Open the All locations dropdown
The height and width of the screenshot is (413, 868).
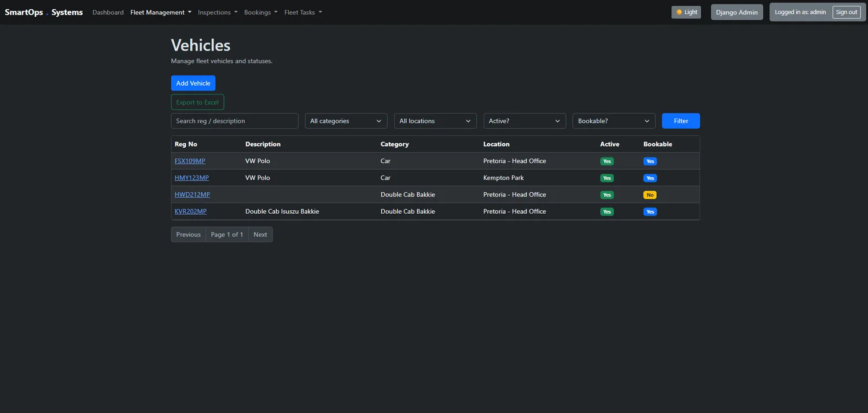[435, 121]
